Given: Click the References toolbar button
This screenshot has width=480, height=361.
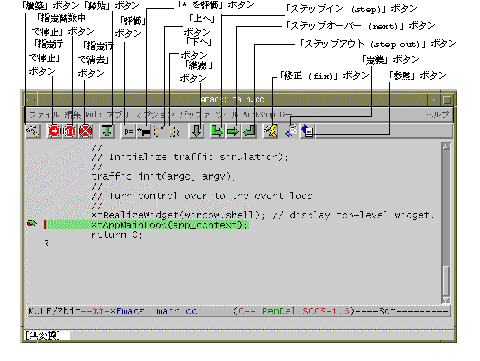Looking at the screenshot, I should (307, 131).
